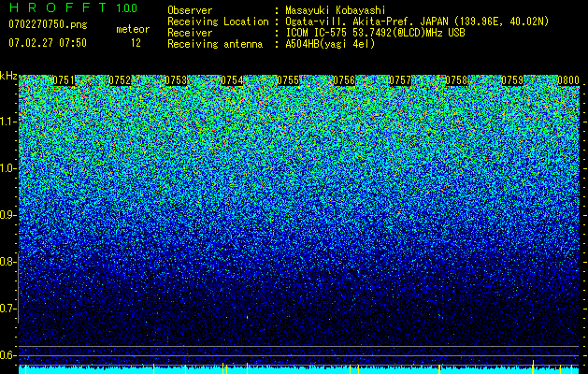Click the 0759 time marker
This screenshot has height=374, width=588.
click(512, 80)
